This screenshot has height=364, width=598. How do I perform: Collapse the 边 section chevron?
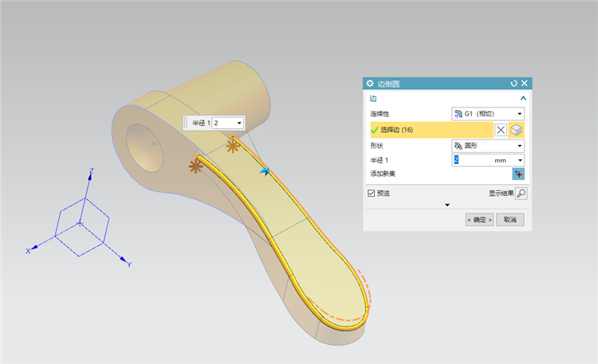[523, 98]
